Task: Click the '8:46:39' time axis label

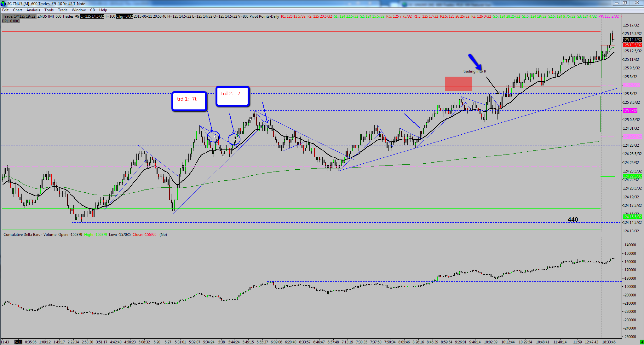Action: [x=432, y=342]
